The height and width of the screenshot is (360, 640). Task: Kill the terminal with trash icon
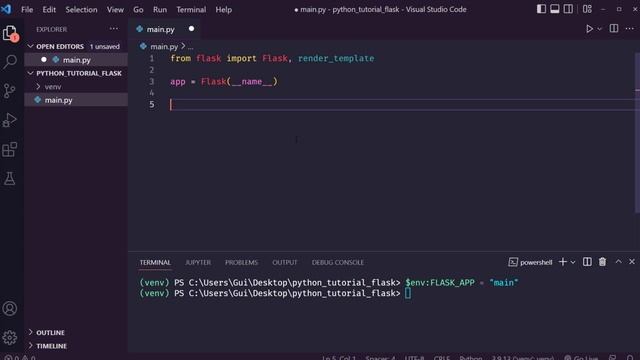(602, 262)
